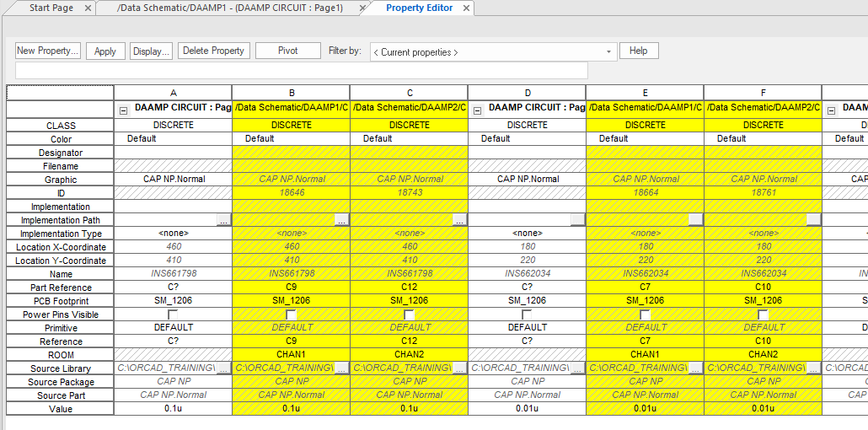
Task: Browse Source Library in column A
Action: pyautogui.click(x=223, y=368)
